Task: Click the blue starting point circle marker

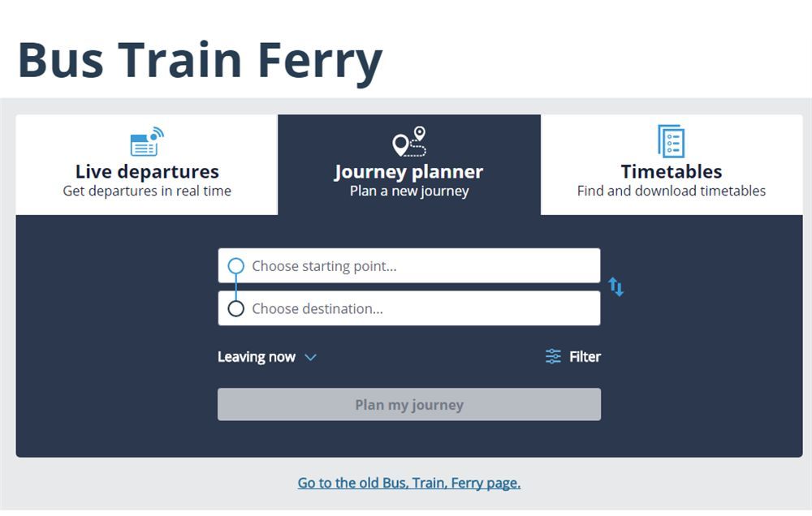Action: click(x=235, y=266)
